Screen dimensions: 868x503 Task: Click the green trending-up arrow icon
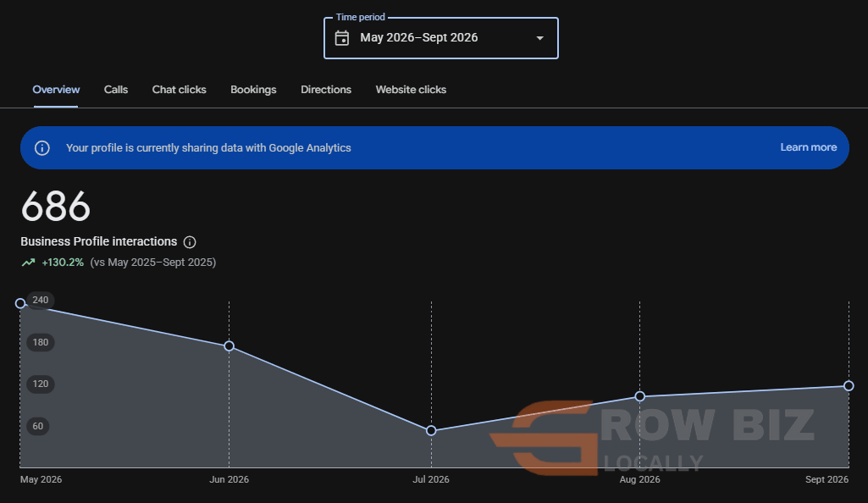tap(28, 263)
